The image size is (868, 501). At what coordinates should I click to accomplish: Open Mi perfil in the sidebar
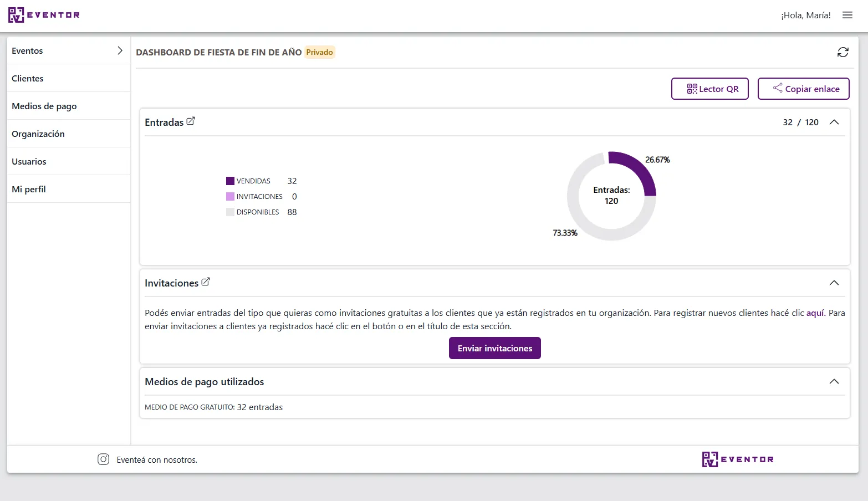pos(69,189)
